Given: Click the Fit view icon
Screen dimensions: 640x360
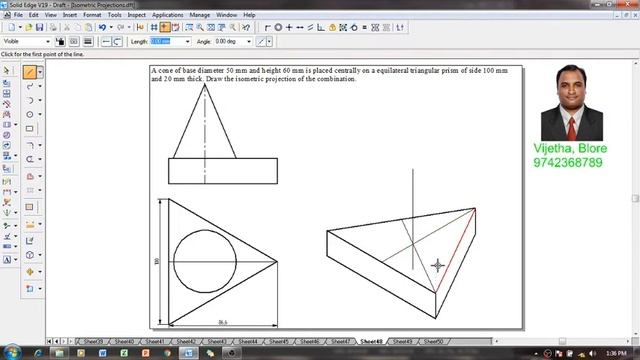Looking at the screenshot, I should pos(211,28).
